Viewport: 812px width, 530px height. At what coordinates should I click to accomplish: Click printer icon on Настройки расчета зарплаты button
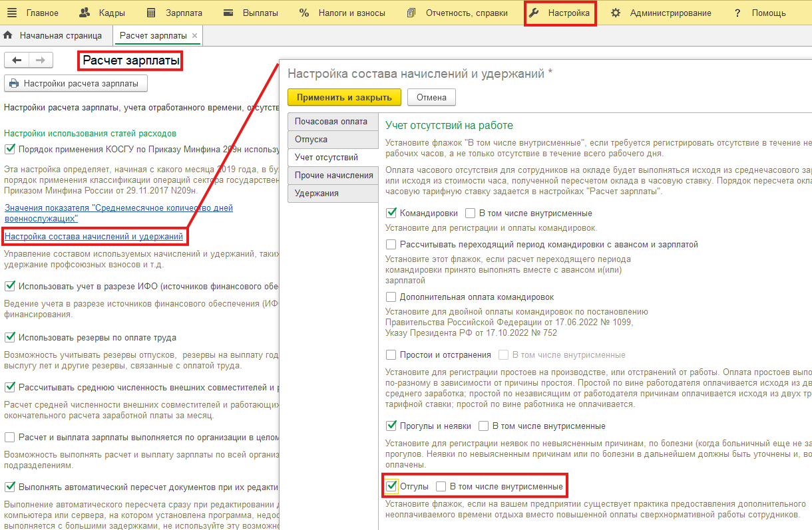click(x=15, y=84)
